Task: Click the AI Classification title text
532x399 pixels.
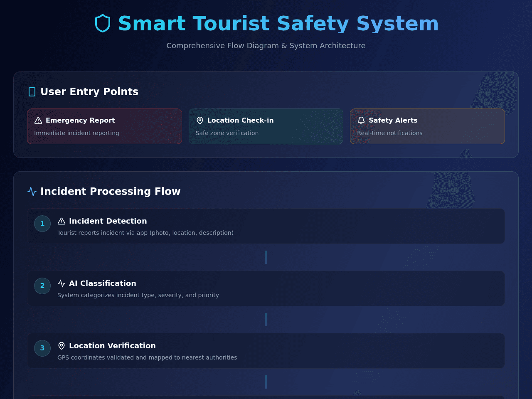Action: [103, 283]
